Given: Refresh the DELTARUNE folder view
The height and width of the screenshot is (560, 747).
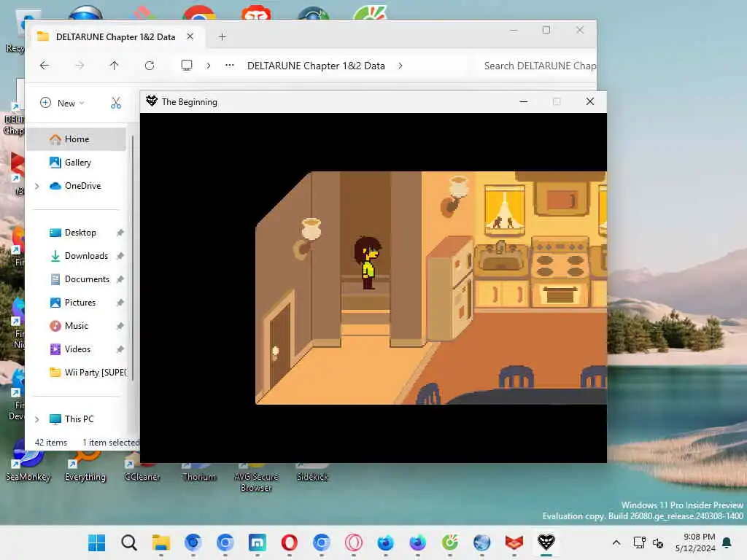Looking at the screenshot, I should click(x=150, y=65).
